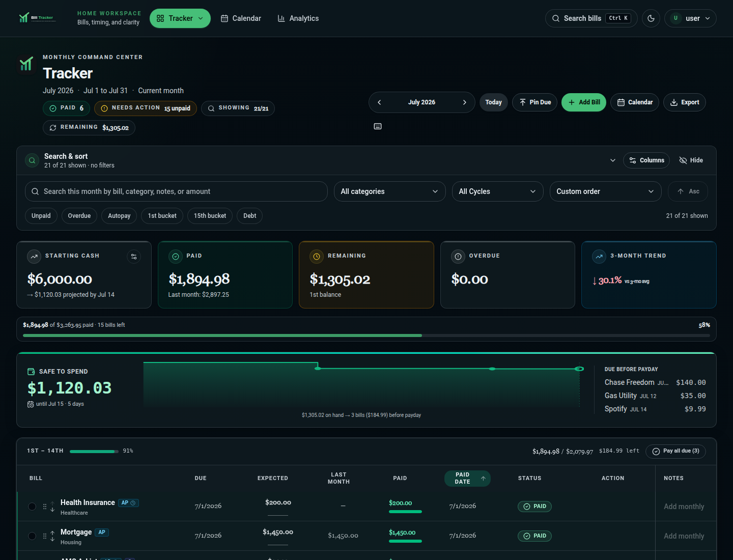Viewport: 733px width, 560px height.
Task: Click Starting Cash trend icon
Action: (x=34, y=257)
